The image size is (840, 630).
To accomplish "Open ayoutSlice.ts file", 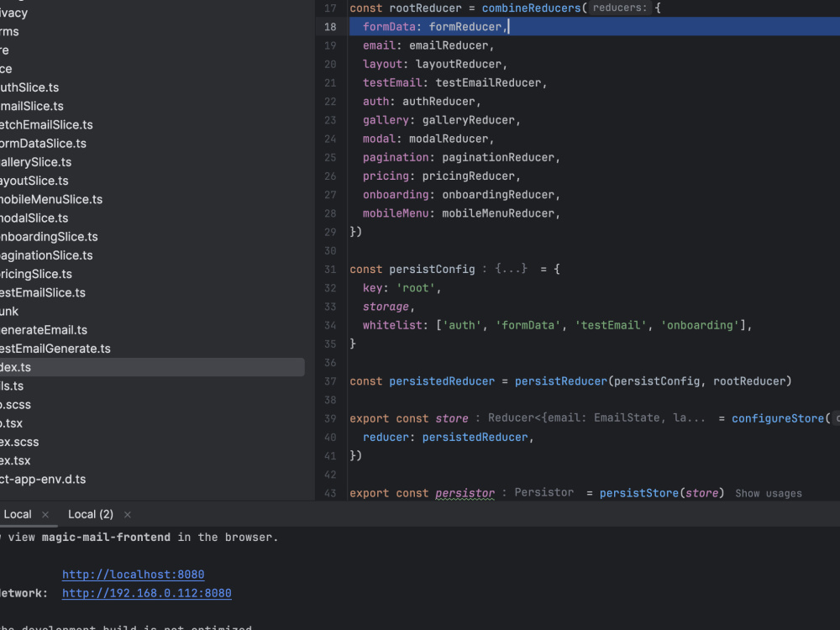I will pyautogui.click(x=34, y=181).
